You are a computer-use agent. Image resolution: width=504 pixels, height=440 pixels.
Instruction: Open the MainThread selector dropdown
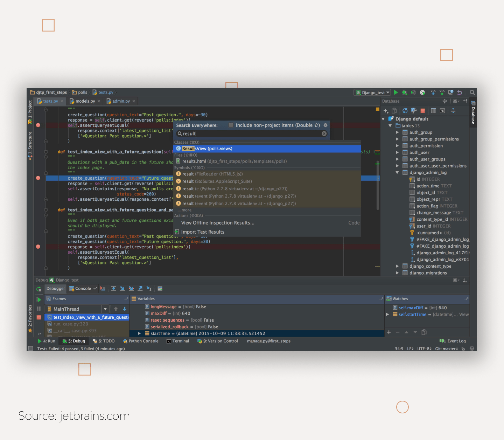point(105,309)
